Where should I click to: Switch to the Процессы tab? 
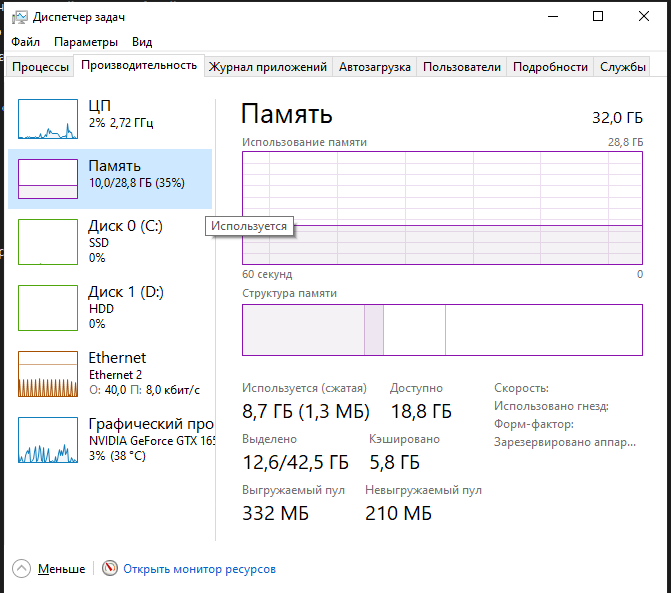(40, 67)
